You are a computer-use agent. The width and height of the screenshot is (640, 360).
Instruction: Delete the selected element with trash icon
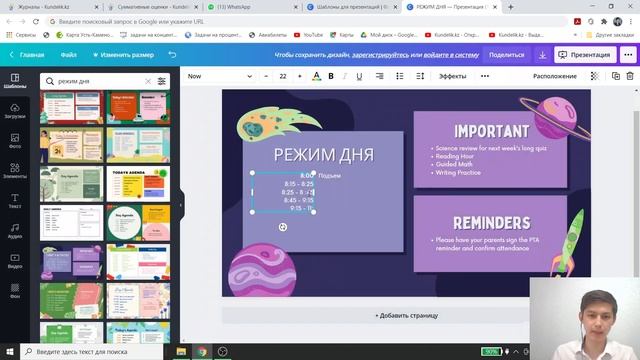[x=630, y=76]
